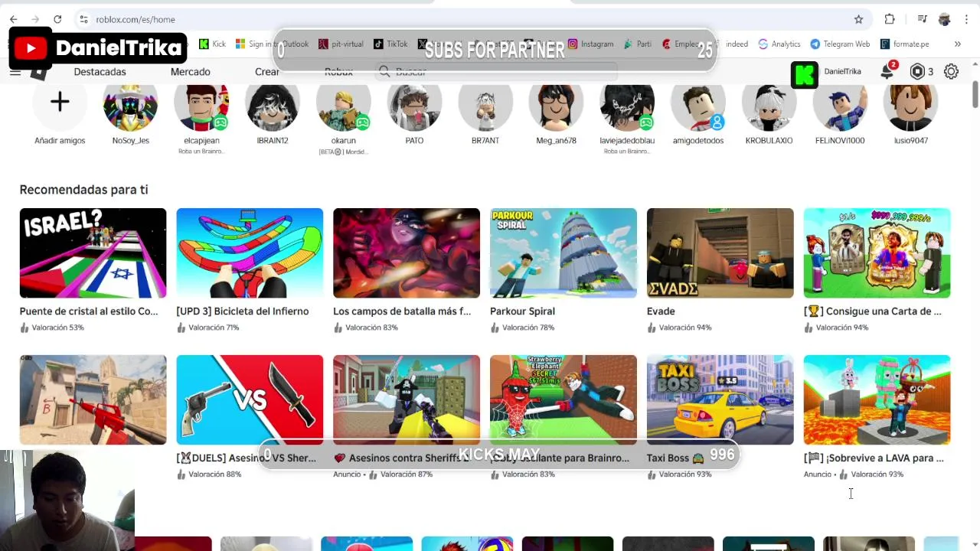The image size is (980, 551).
Task: Open friend lusio9047 avatar
Action: click(x=911, y=104)
